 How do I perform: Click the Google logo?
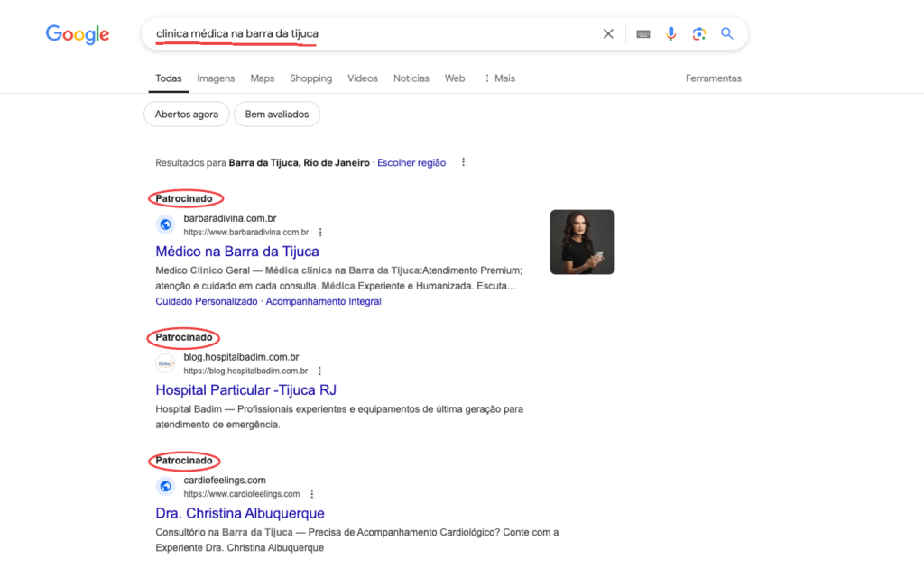(x=78, y=34)
